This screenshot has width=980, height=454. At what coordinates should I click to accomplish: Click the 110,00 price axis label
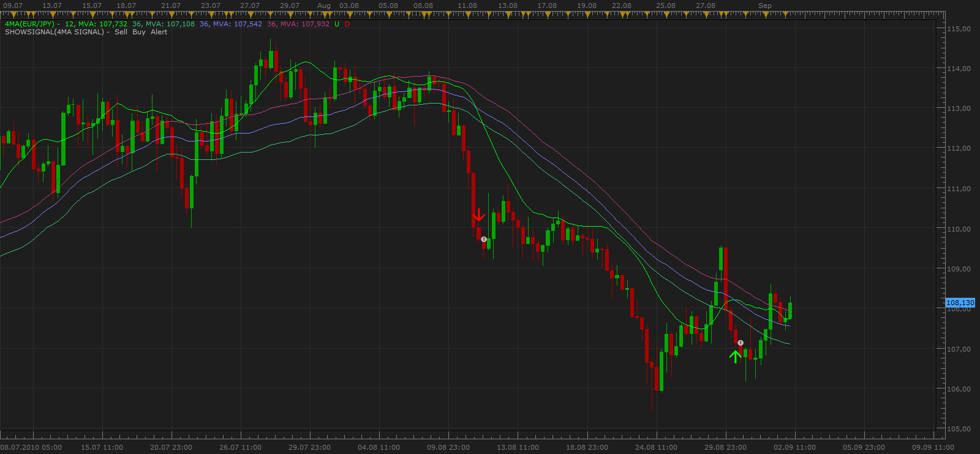(x=959, y=229)
